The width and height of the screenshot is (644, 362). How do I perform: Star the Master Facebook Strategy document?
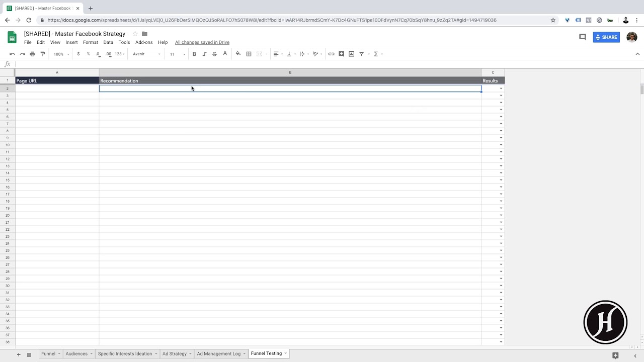[135, 34]
